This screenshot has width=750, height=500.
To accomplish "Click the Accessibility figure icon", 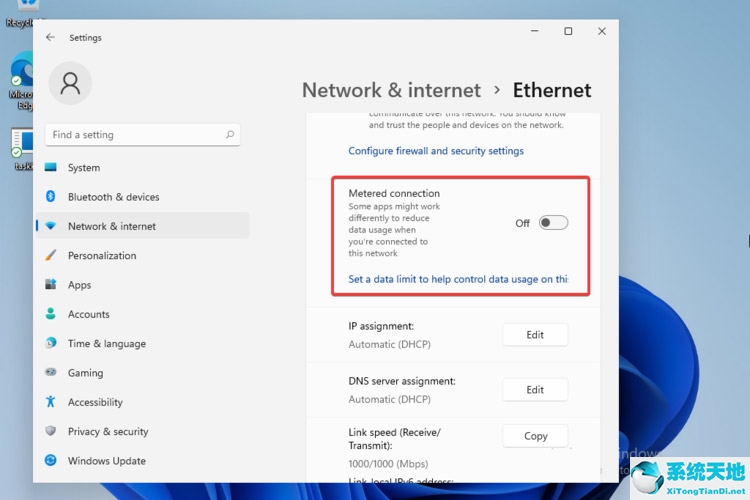I will pyautogui.click(x=51, y=402).
